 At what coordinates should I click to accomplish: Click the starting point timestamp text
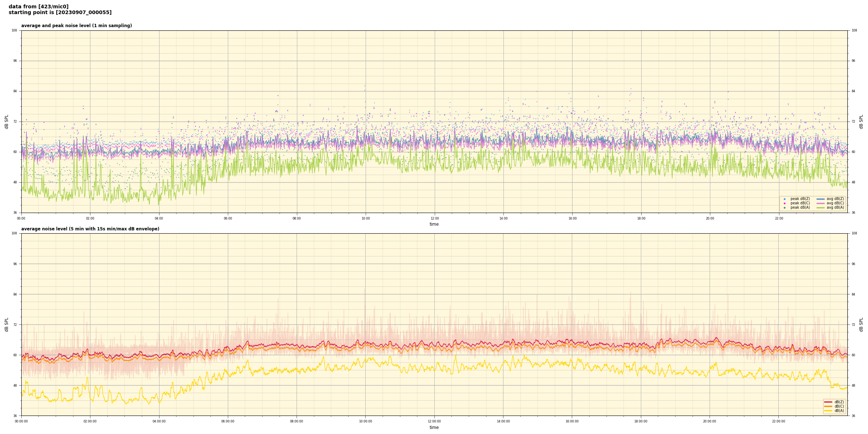[60, 13]
